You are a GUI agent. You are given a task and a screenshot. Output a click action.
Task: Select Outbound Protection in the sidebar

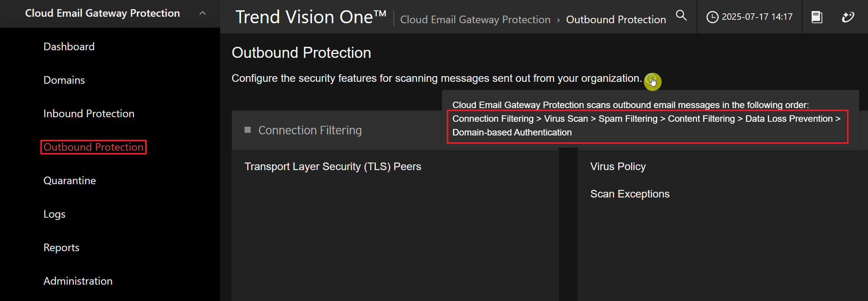[x=93, y=147]
